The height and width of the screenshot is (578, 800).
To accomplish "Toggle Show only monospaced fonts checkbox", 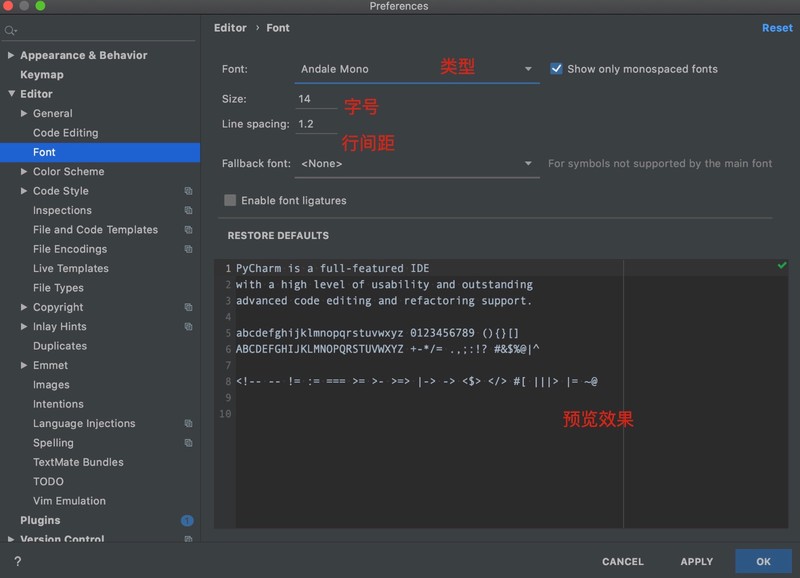I will [556, 69].
